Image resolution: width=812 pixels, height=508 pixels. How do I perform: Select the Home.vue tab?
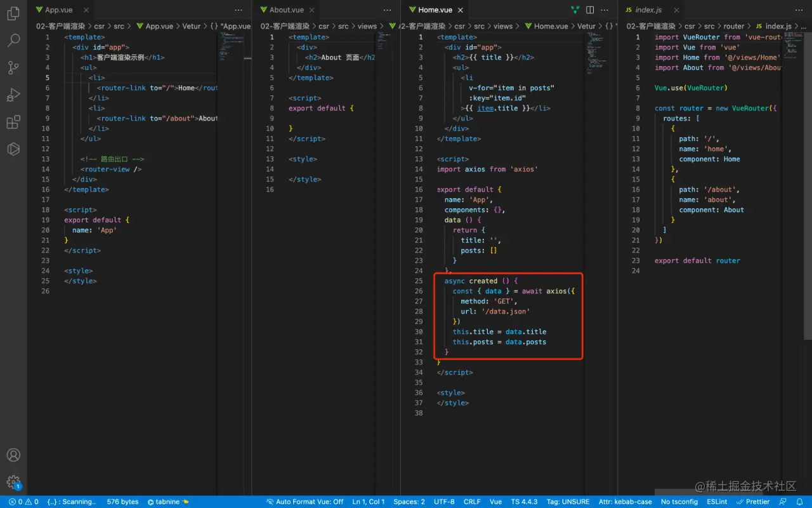436,10
